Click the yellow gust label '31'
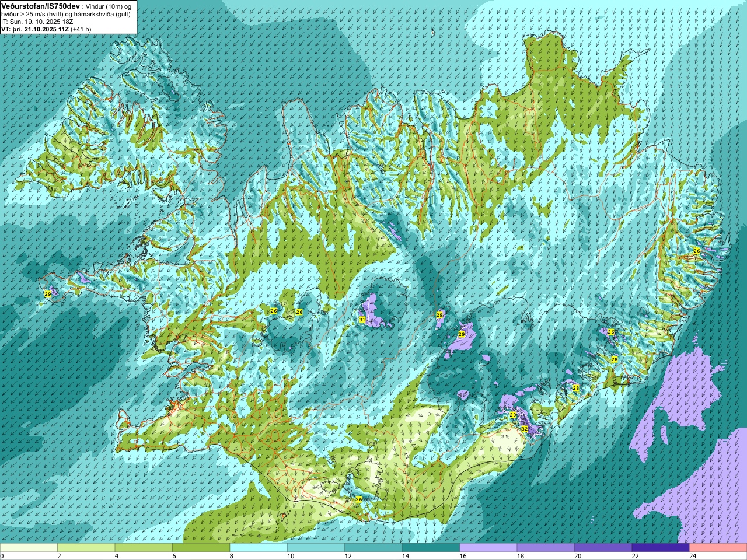 click(362, 320)
